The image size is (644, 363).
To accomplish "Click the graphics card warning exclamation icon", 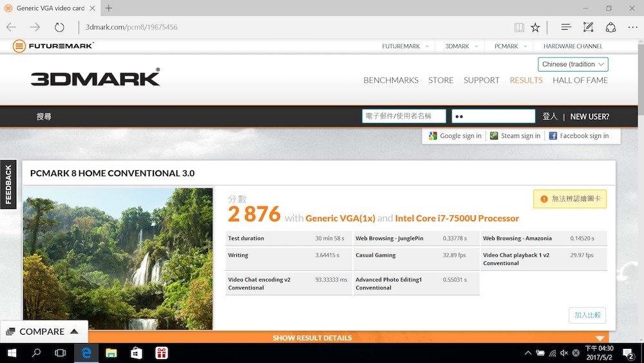I will point(544,199).
